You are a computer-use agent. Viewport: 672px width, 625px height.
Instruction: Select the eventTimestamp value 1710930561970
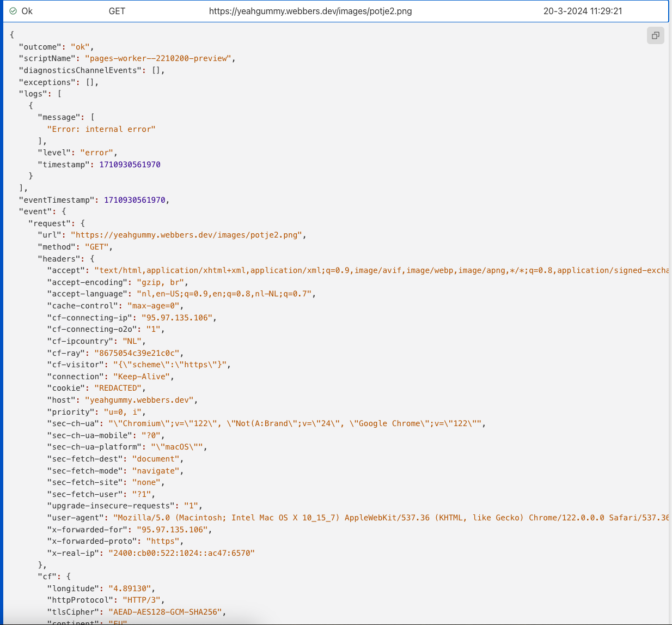click(135, 199)
